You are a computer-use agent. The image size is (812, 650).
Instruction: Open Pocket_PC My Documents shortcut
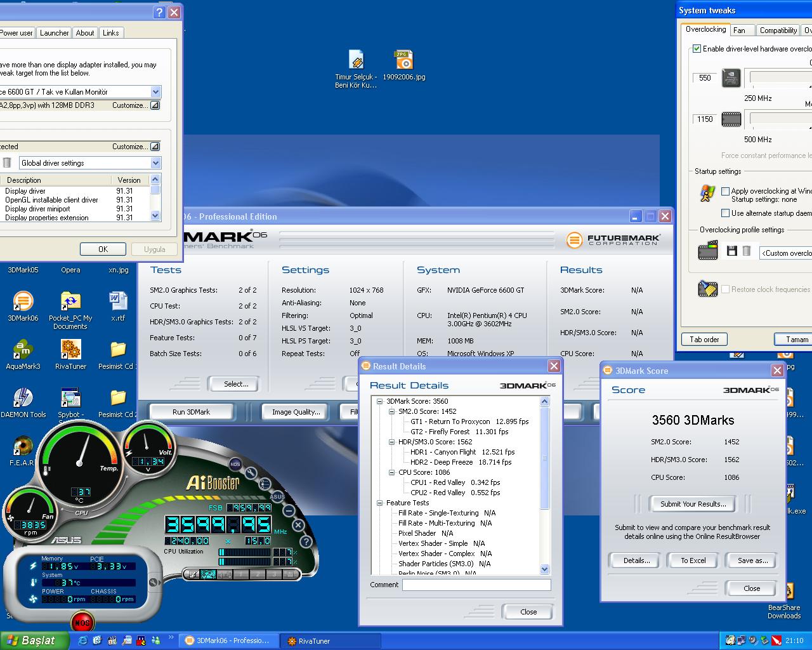click(70, 311)
